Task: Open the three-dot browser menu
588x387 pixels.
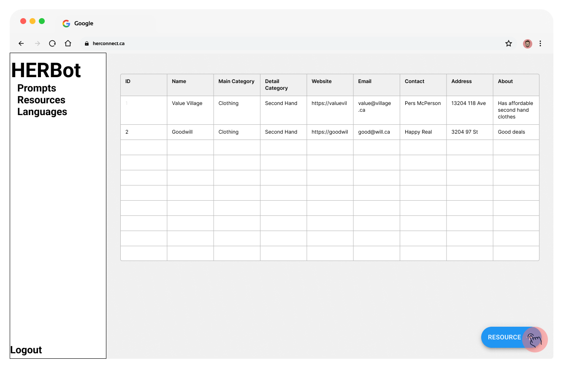Action: click(x=540, y=43)
